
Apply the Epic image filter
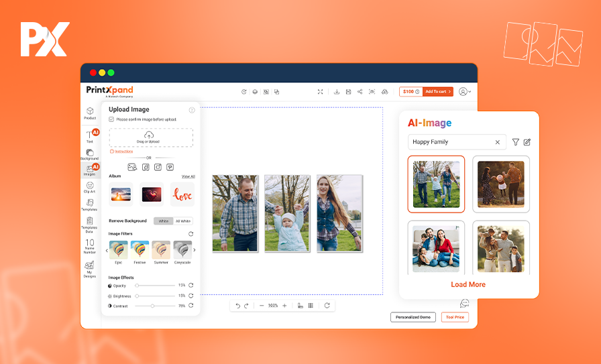[119, 250]
